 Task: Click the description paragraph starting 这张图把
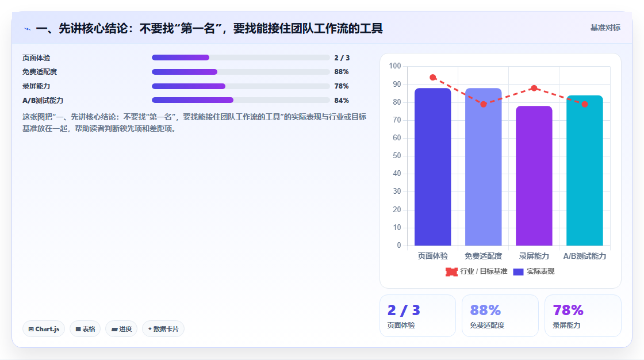click(194, 123)
